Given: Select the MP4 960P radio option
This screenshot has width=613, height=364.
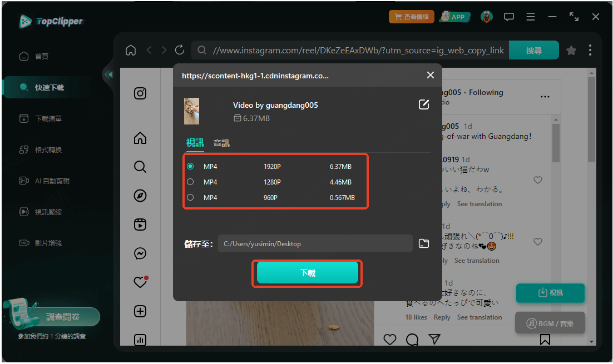Looking at the screenshot, I should coord(190,198).
